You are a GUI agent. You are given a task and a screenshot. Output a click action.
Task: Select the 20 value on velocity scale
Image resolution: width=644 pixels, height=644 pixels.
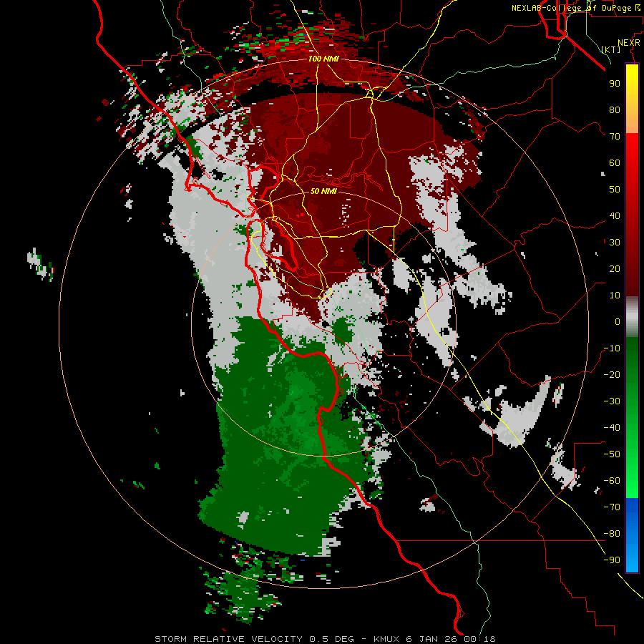click(615, 269)
